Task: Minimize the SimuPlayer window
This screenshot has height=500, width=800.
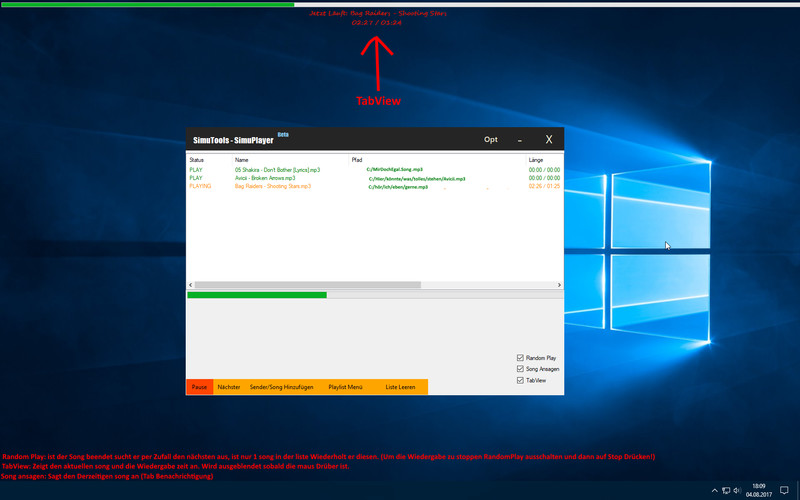Action: pyautogui.click(x=519, y=140)
